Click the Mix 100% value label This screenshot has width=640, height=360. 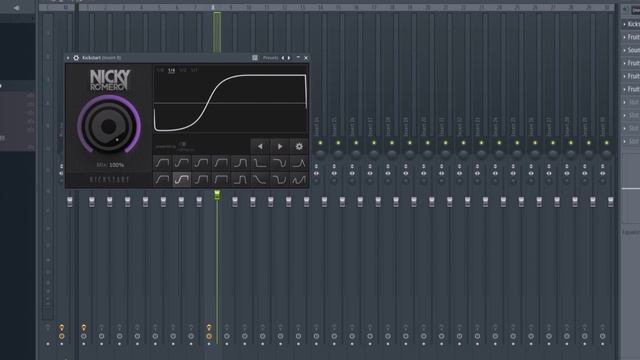tap(110, 165)
